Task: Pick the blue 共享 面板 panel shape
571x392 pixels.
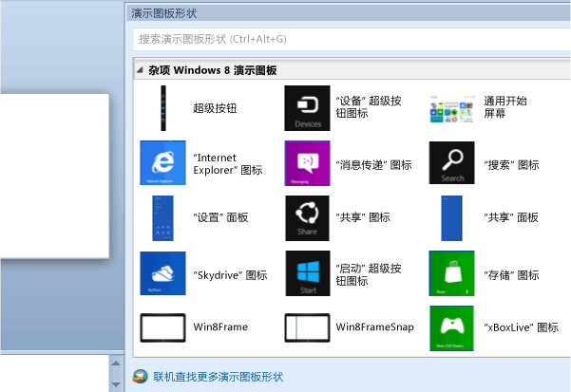Action: (451, 218)
